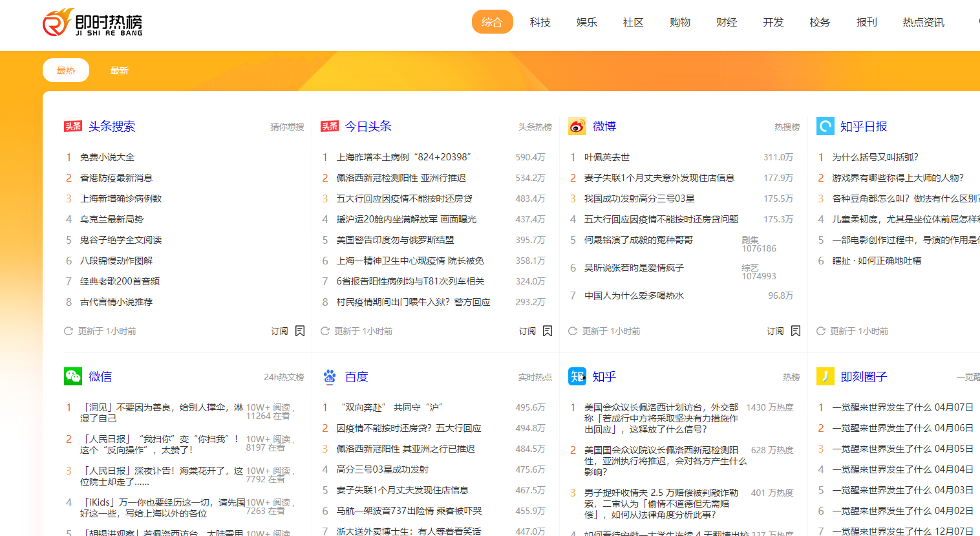Open 八段锦慢动作图解 item
Image resolution: width=980 pixels, height=536 pixels.
pyautogui.click(x=116, y=261)
